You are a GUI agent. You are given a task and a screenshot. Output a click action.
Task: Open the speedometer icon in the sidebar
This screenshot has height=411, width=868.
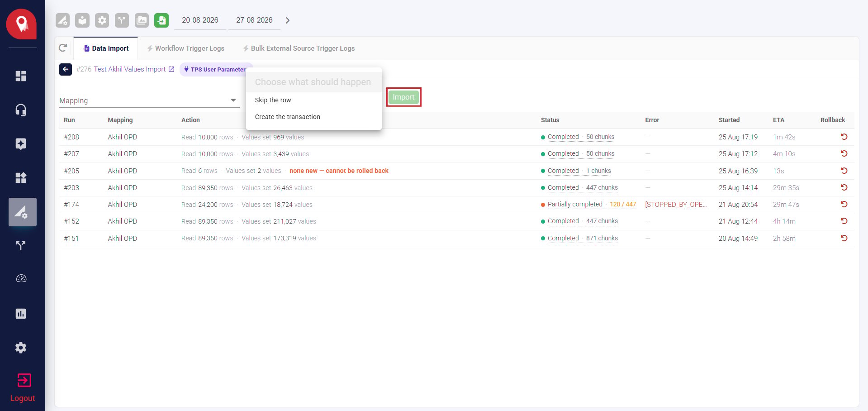coord(21,278)
